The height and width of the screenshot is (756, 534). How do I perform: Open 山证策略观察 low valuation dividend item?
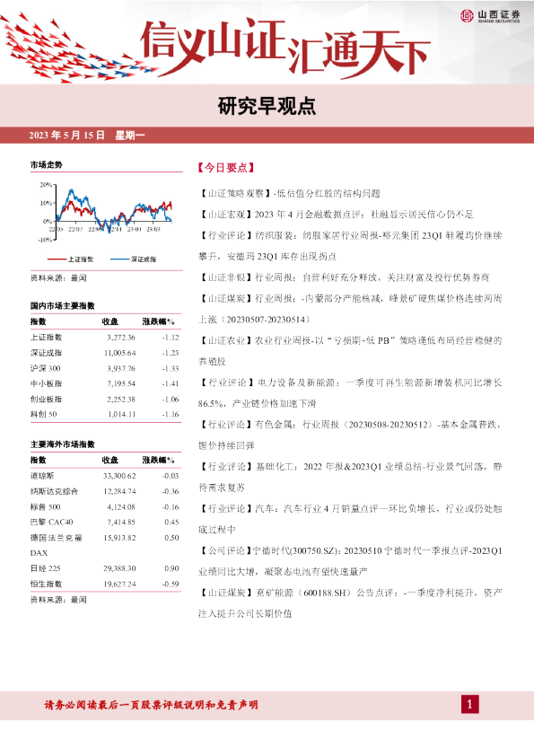point(289,193)
